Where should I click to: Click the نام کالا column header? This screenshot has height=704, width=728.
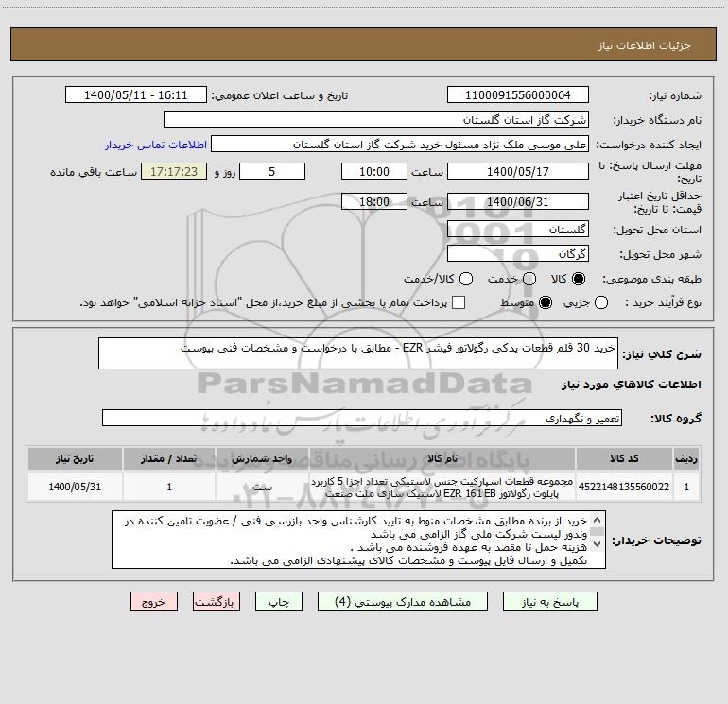tap(442, 459)
